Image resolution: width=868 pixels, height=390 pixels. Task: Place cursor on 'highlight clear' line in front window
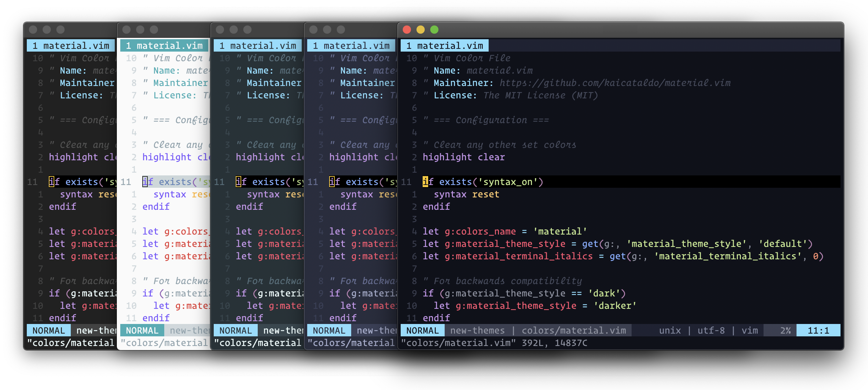click(x=464, y=157)
